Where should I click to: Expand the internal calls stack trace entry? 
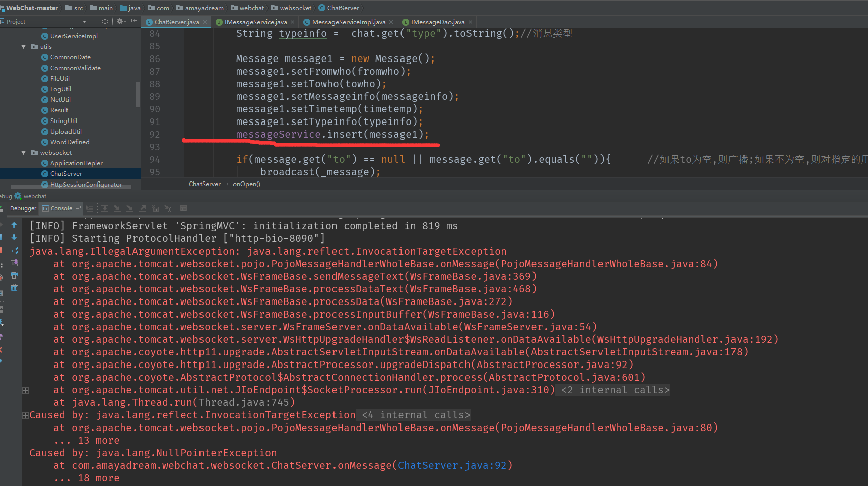pos(25,415)
